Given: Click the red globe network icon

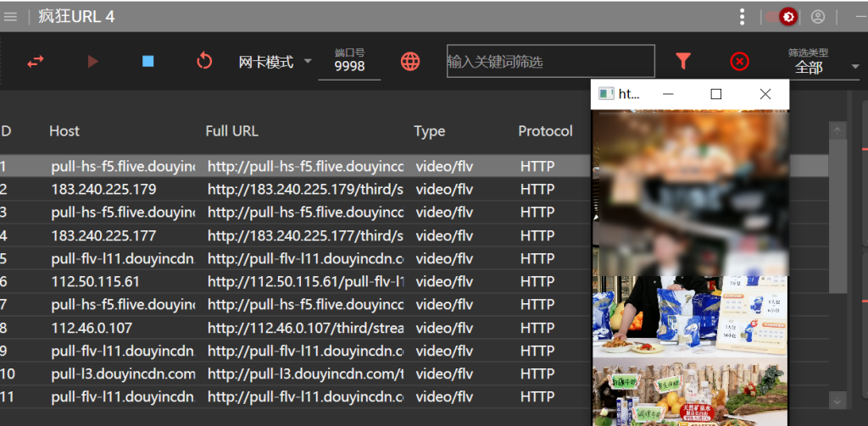Looking at the screenshot, I should 410,61.
